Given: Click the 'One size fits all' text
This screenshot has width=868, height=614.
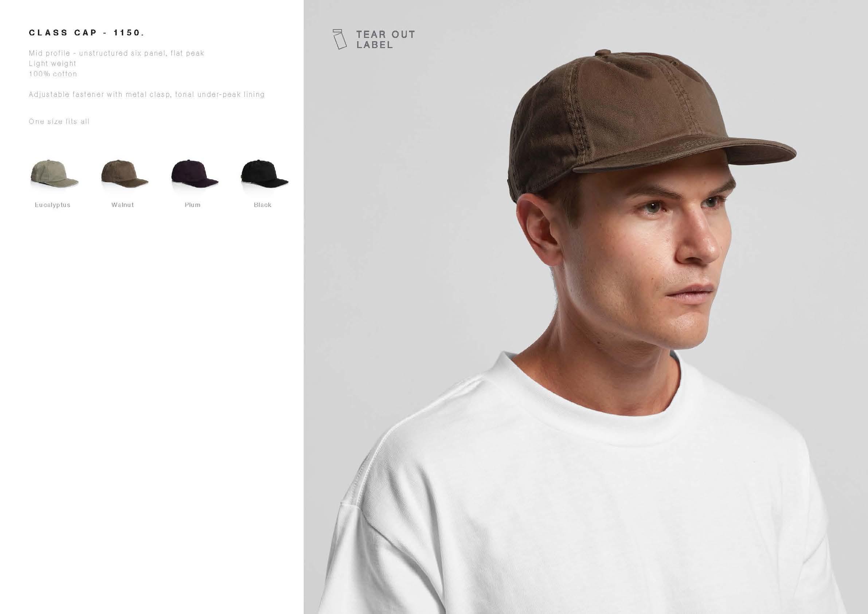Looking at the screenshot, I should (x=59, y=122).
